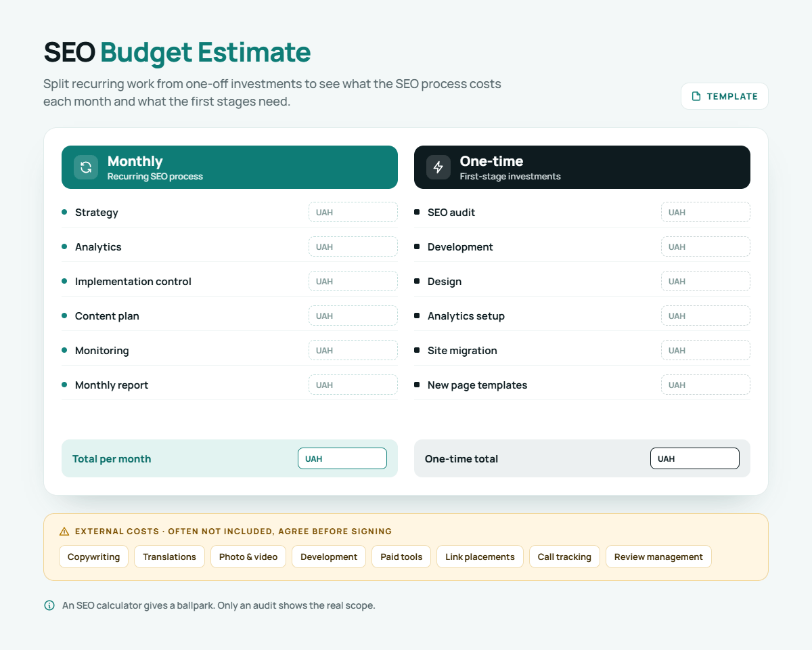Screen dimensions: 812x650
Task: Click the SEO audit label
Action: click(x=451, y=212)
